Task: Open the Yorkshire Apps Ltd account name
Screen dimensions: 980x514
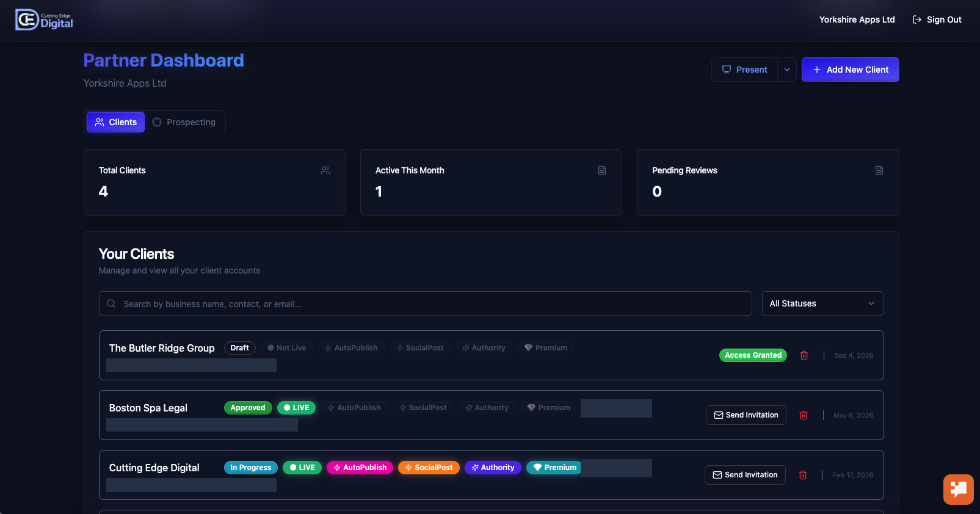Action: tap(857, 20)
